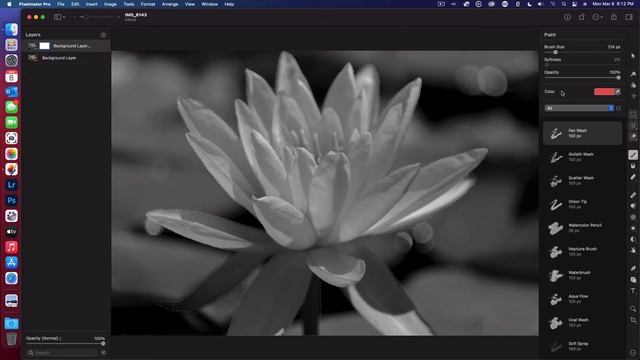Choose Neptune Brush
The image size is (640, 360).
pos(582,251)
